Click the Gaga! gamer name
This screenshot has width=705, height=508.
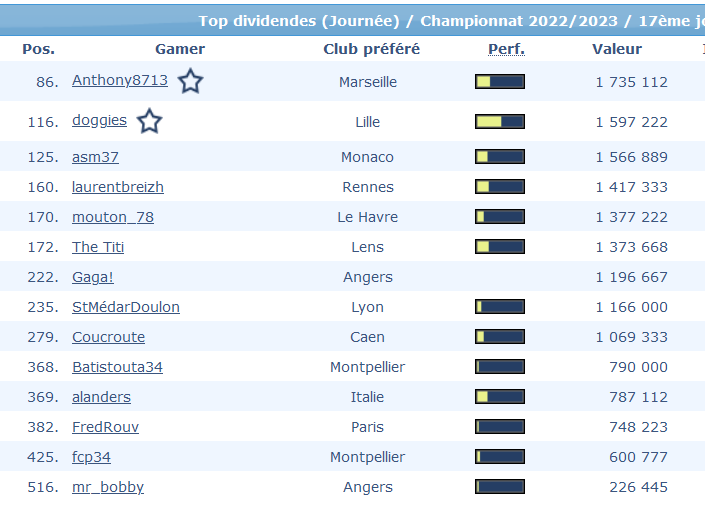click(93, 277)
